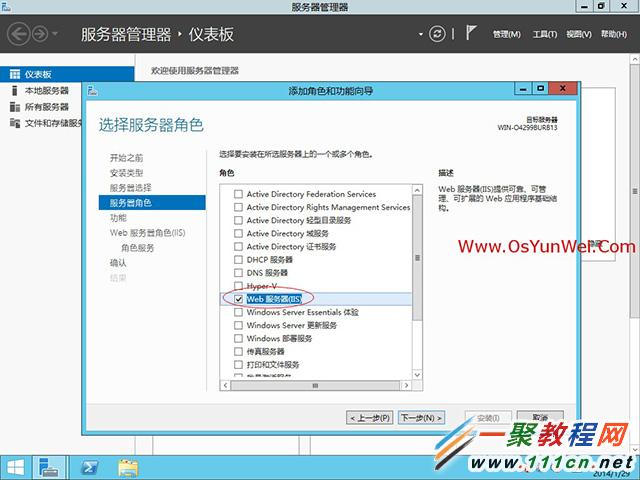Image resolution: width=640 pixels, height=480 pixels.
Task: Check Active Directory 域服务 role
Action: coord(238,233)
